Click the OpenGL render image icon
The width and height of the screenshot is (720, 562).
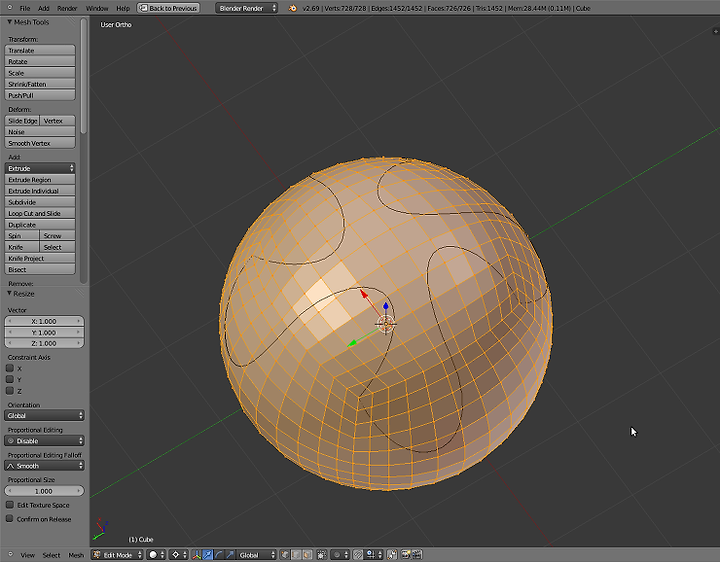(405, 555)
